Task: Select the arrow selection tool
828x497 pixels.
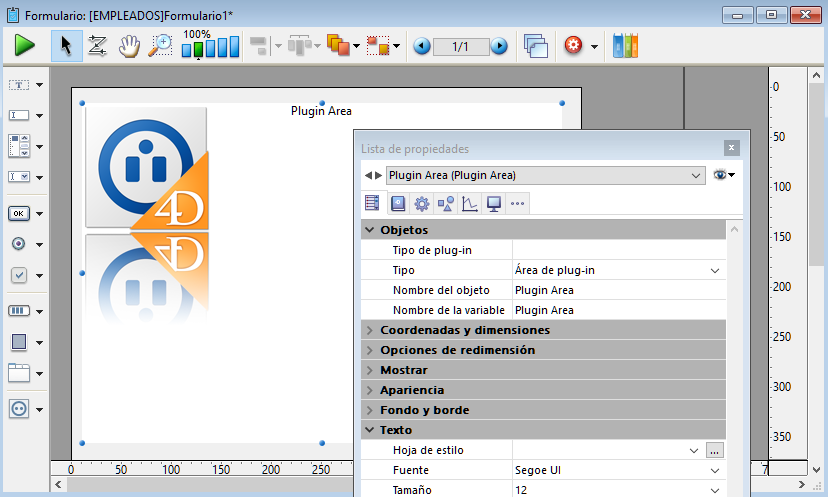Action: (x=66, y=46)
